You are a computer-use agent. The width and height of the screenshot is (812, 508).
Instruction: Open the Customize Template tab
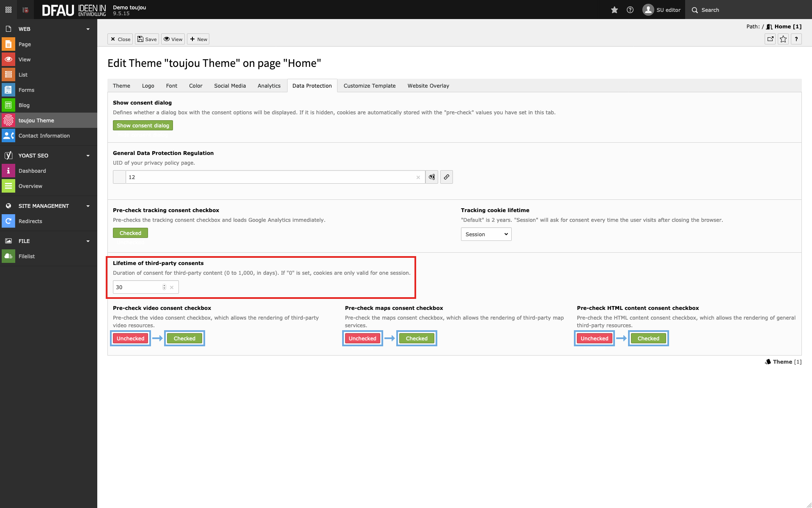pos(369,86)
